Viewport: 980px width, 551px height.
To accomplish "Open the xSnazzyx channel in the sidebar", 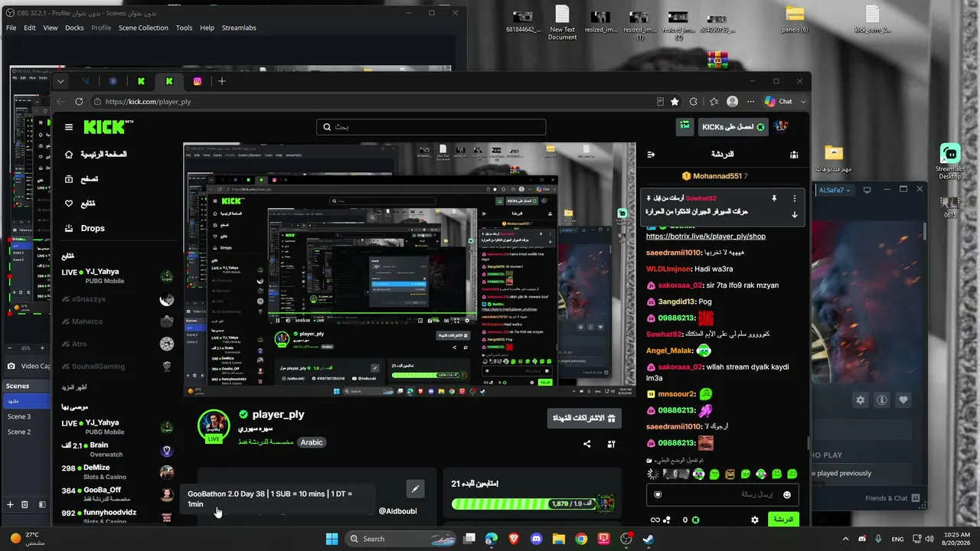I will pyautogui.click(x=118, y=299).
